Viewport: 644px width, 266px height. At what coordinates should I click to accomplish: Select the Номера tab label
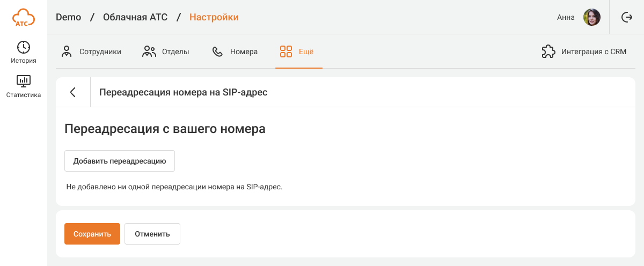click(244, 52)
